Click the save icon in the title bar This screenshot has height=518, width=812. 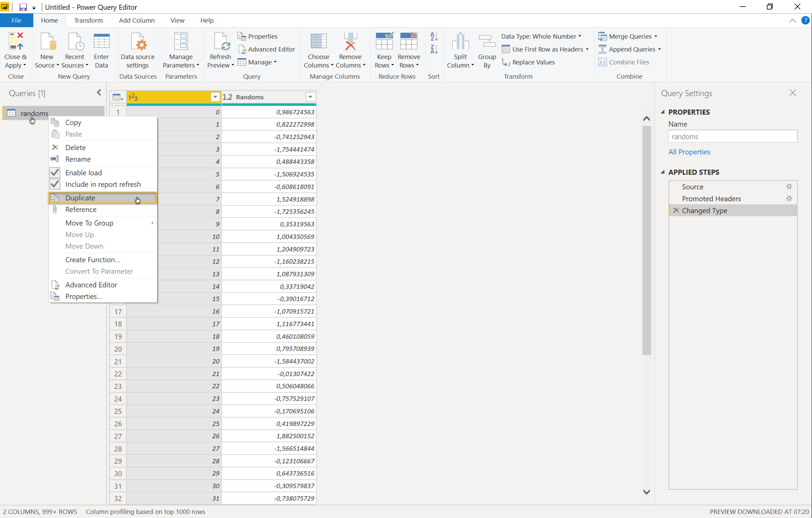[23, 7]
